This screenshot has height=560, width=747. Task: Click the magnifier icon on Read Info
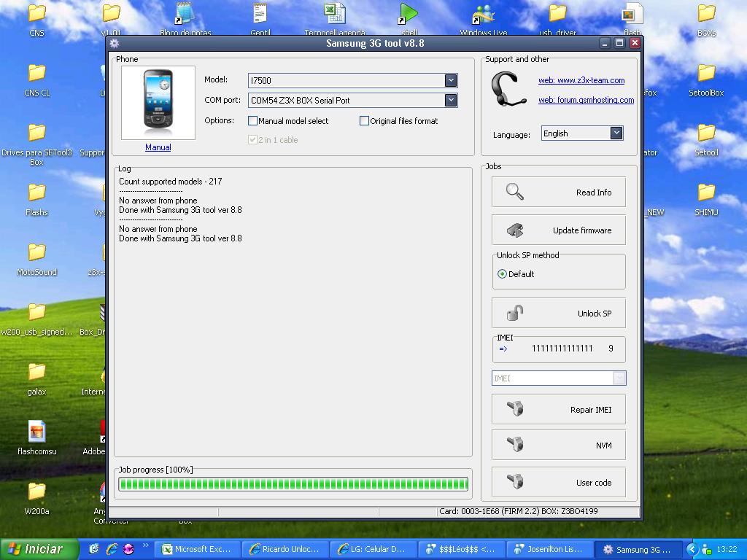(514, 192)
